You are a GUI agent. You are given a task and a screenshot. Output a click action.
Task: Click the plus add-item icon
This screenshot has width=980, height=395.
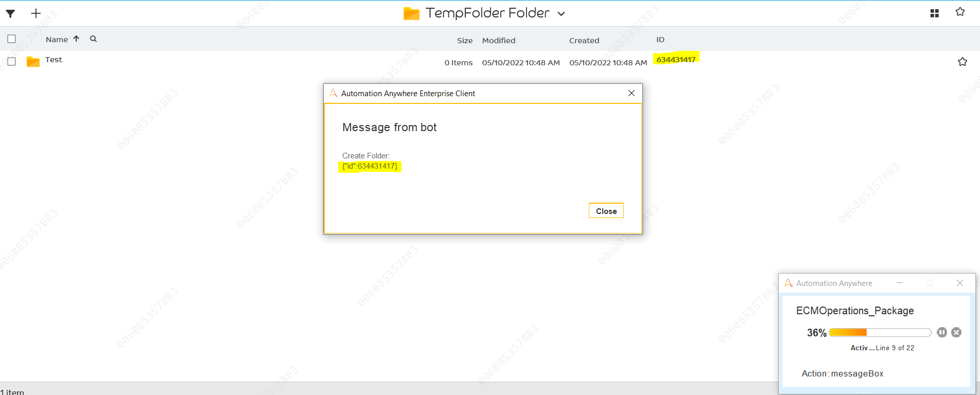coord(36,13)
